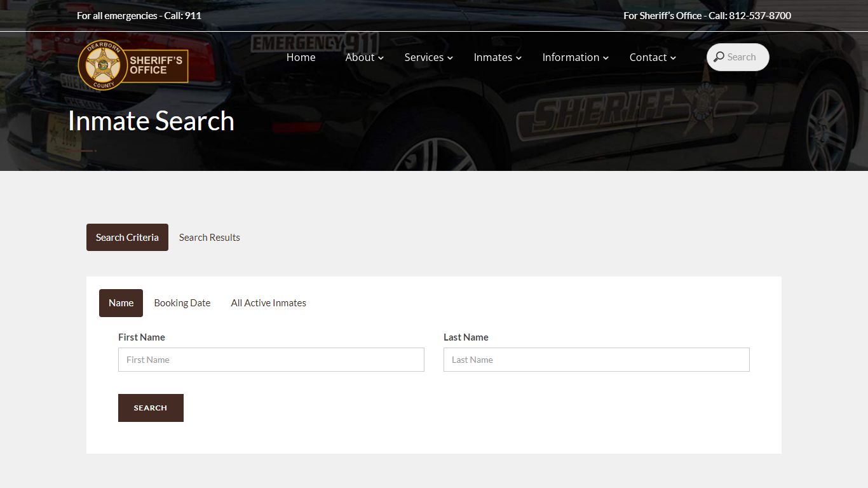Image resolution: width=868 pixels, height=488 pixels.
Task: Click 'For all emergencies - Call: 911' text
Action: pyautogui.click(x=139, y=15)
